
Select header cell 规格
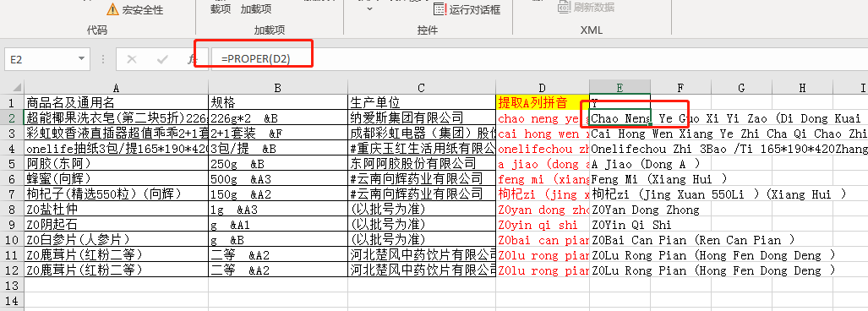click(278, 102)
